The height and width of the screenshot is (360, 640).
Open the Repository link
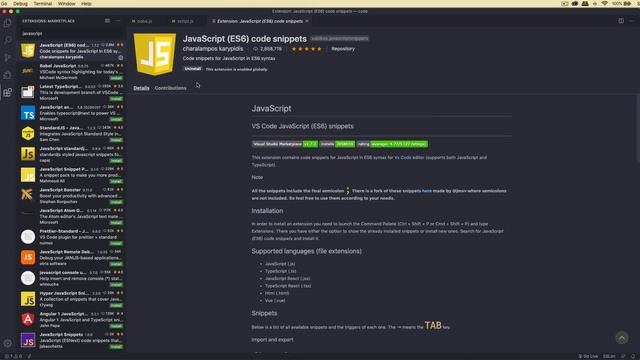343,49
